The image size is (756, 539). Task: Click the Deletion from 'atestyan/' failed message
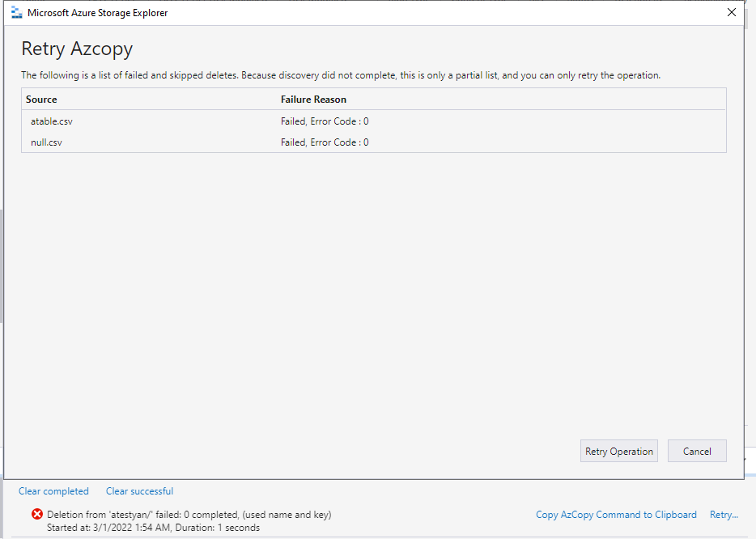(189, 515)
